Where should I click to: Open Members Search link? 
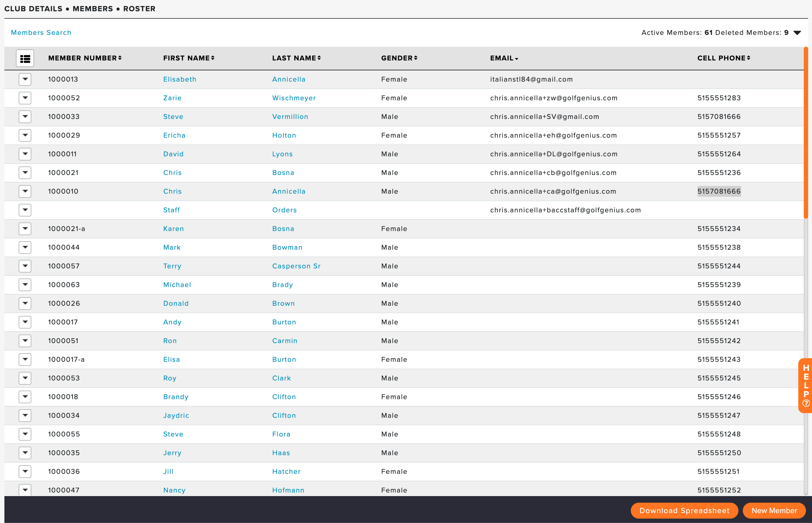pos(41,33)
